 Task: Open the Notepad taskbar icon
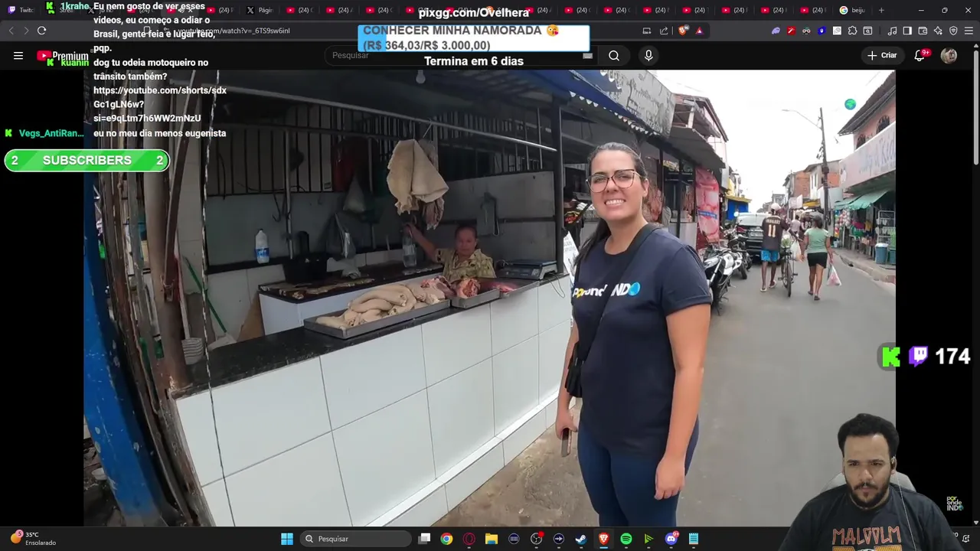(694, 539)
